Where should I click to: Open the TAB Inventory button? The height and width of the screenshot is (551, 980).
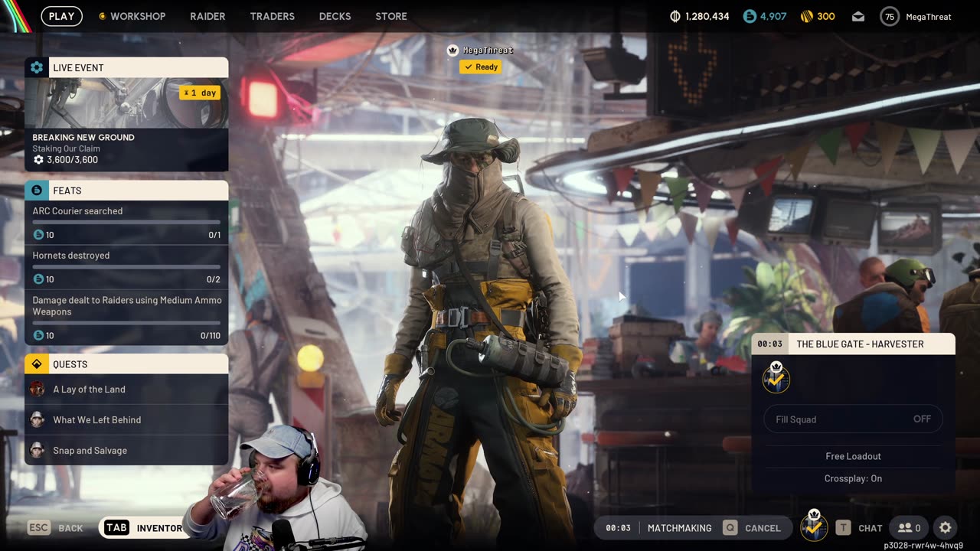143,528
